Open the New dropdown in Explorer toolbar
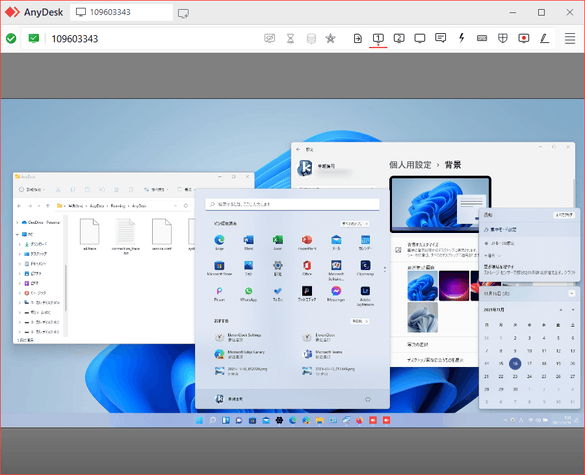Screen dimensions: 585x475 tap(32, 190)
